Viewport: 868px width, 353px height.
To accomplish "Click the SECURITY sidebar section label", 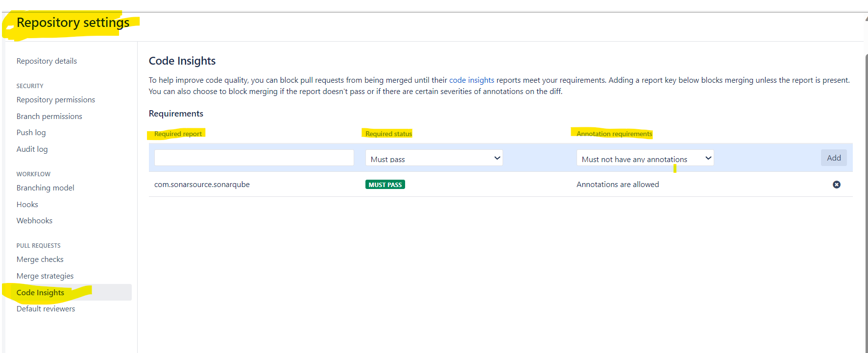I will (x=30, y=86).
